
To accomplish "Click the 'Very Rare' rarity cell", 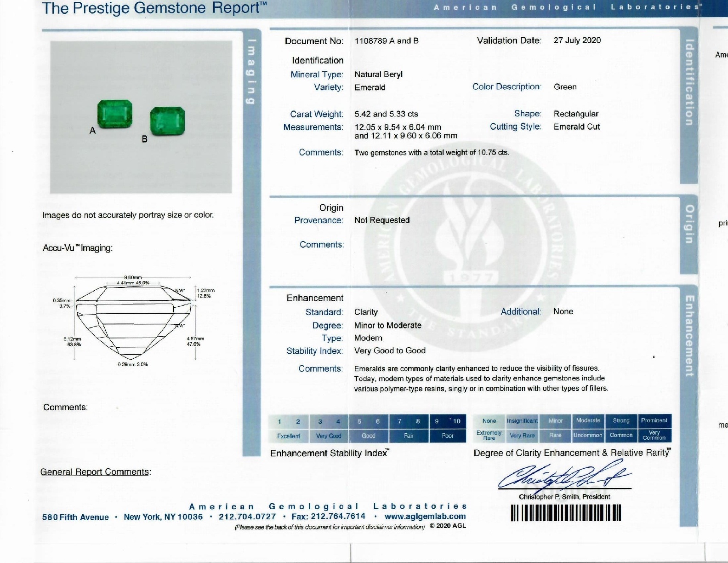I will pos(522,436).
